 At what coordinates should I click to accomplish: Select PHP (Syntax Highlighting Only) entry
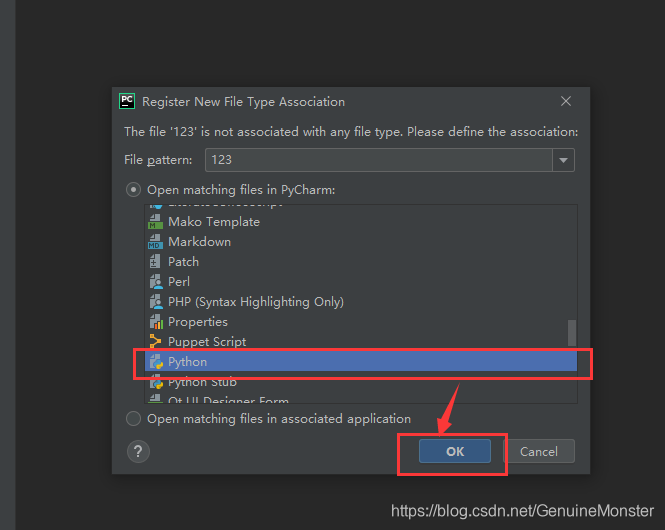360,301
